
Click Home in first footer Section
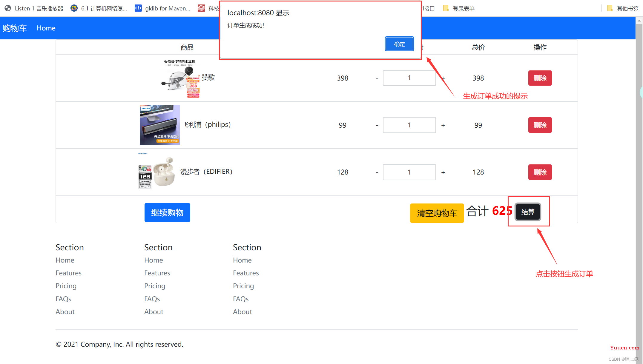tap(65, 260)
